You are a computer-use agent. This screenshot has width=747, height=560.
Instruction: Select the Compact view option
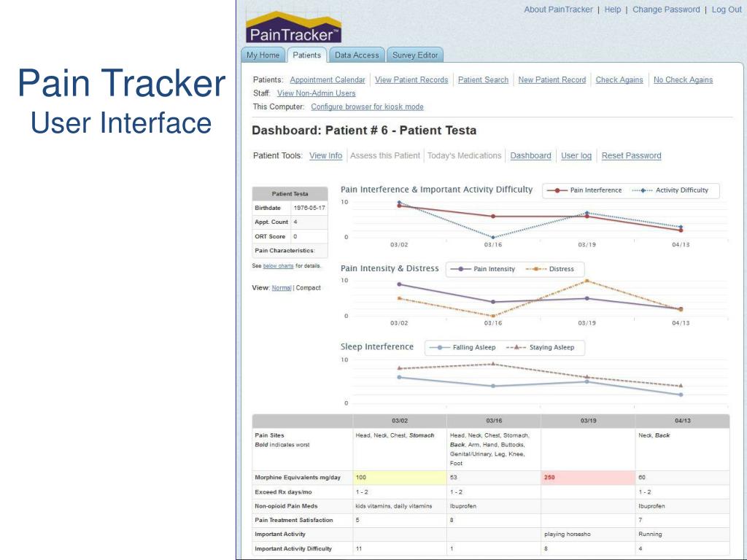coord(309,287)
